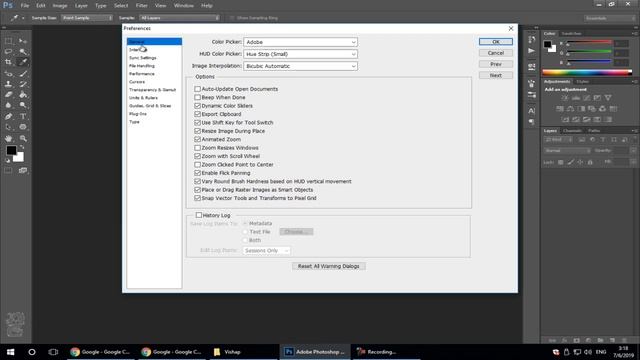Click the Cancel button
The height and width of the screenshot is (360, 640).
496,53
